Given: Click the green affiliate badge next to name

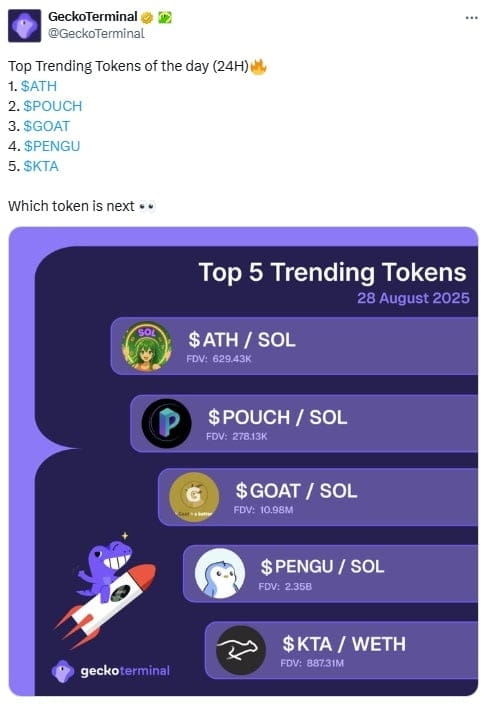Looking at the screenshot, I should [165, 17].
